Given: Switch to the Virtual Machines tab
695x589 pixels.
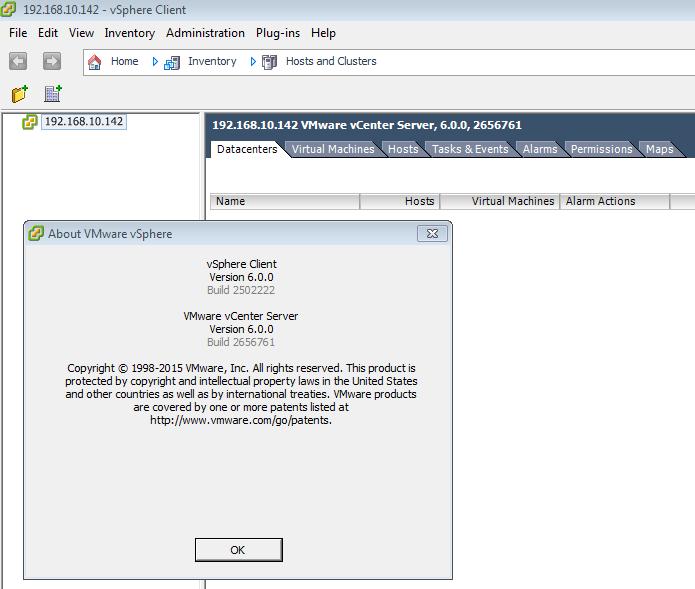Looking at the screenshot, I should click(333, 149).
